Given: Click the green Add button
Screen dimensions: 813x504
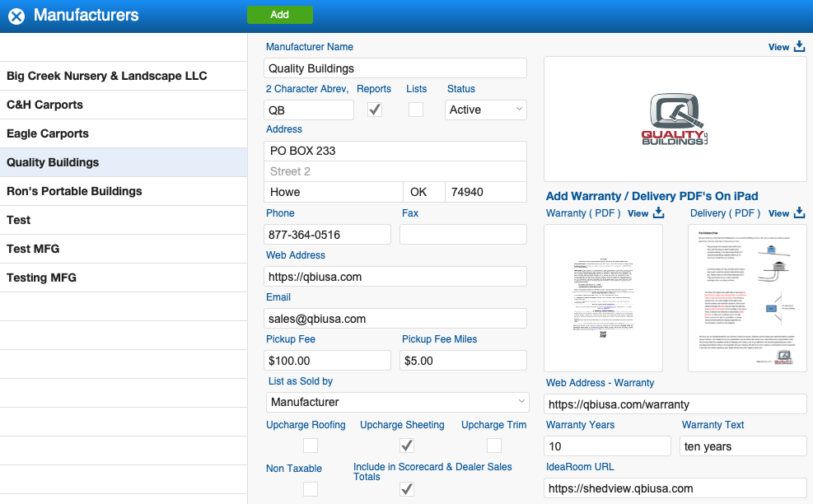Looking at the screenshot, I should pyautogui.click(x=280, y=15).
